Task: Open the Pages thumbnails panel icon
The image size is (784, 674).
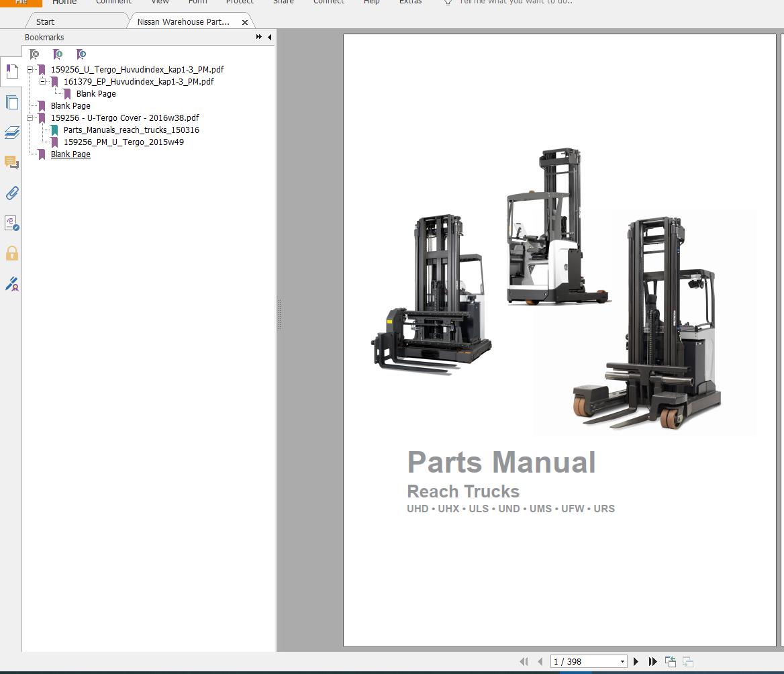Action: pos(11,102)
